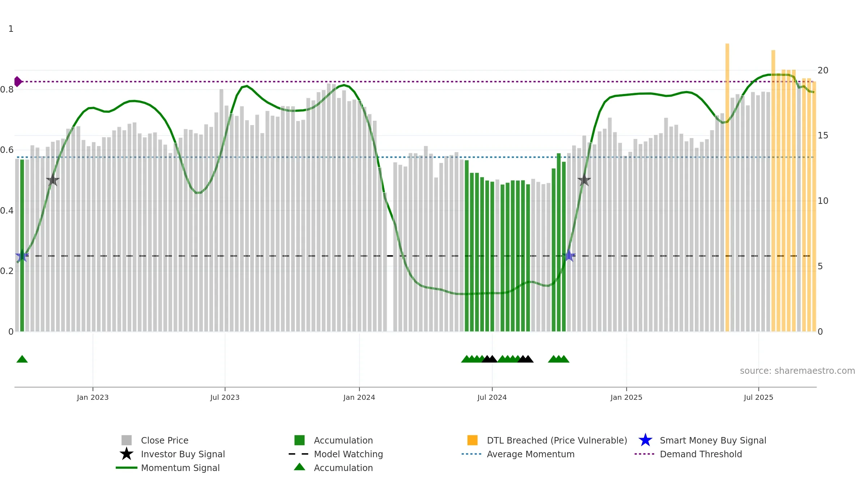Click the tallest orange DTL breached bar
Screen dimensions: 868x488
click(x=727, y=187)
